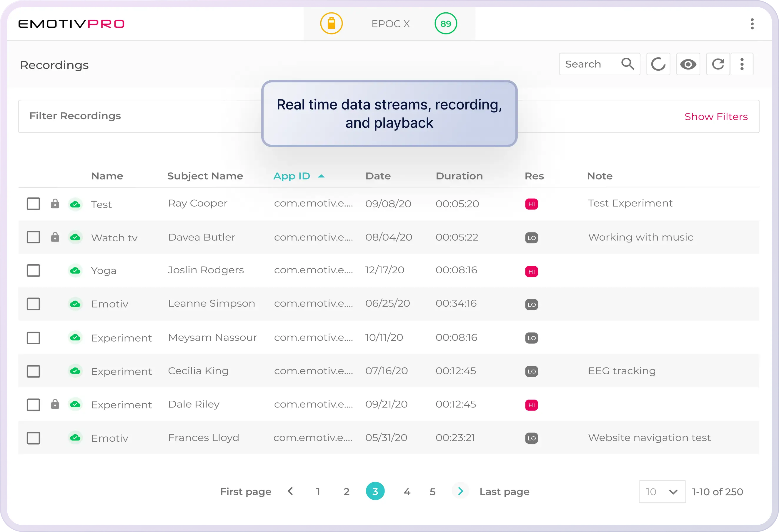Click into the Search input field
The height and width of the screenshot is (532, 779).
[x=588, y=64]
